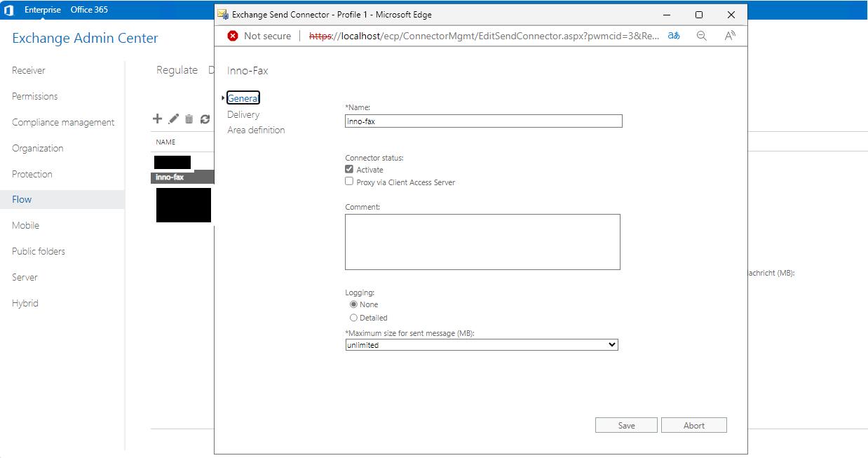Select the Office 365 tab
Image resolution: width=868 pixels, height=458 pixels.
(89, 10)
